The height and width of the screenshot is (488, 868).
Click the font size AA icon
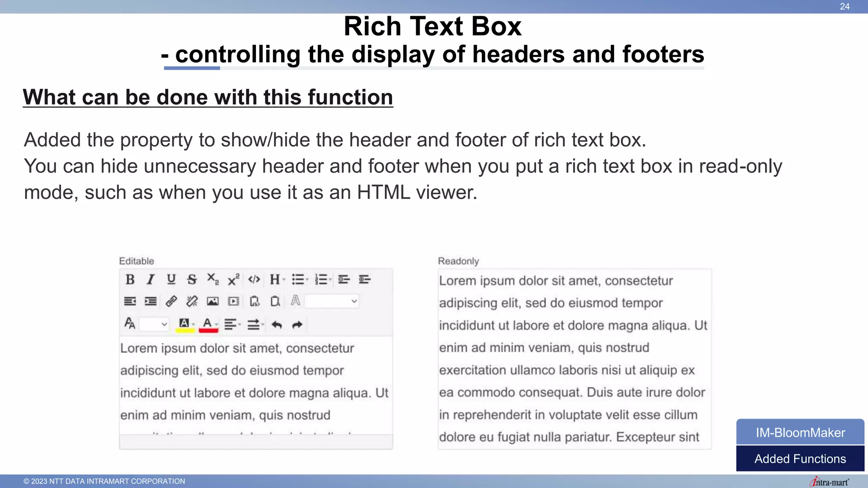[x=130, y=324]
